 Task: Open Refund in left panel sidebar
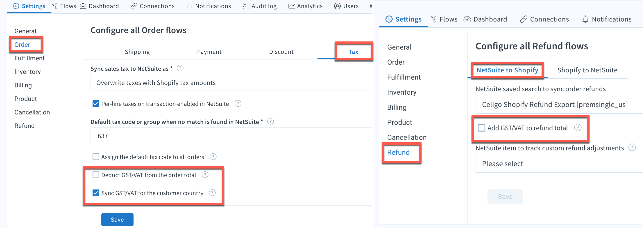pos(25,125)
